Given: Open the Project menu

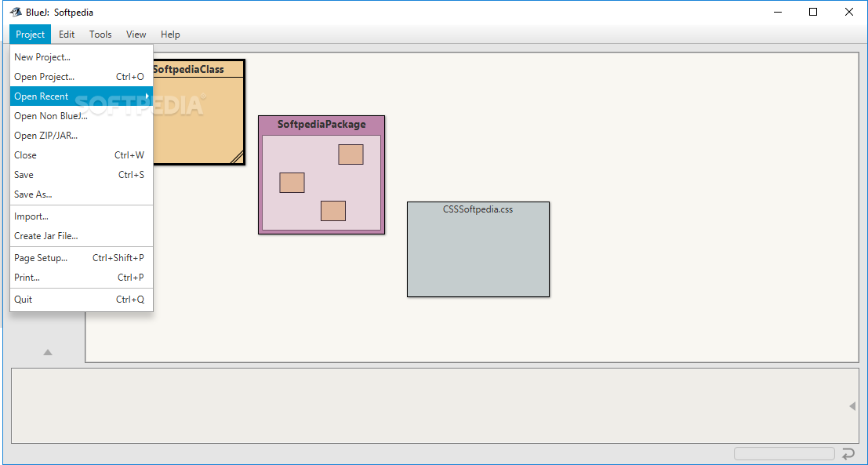Looking at the screenshot, I should 31,35.
